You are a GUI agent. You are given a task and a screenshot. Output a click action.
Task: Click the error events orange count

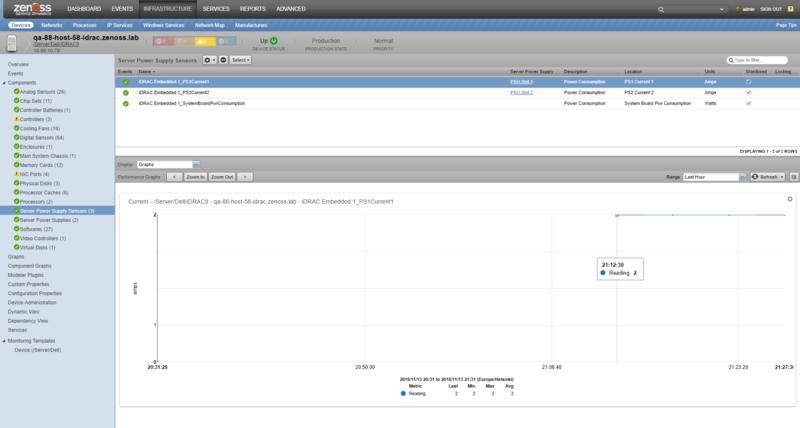click(183, 41)
